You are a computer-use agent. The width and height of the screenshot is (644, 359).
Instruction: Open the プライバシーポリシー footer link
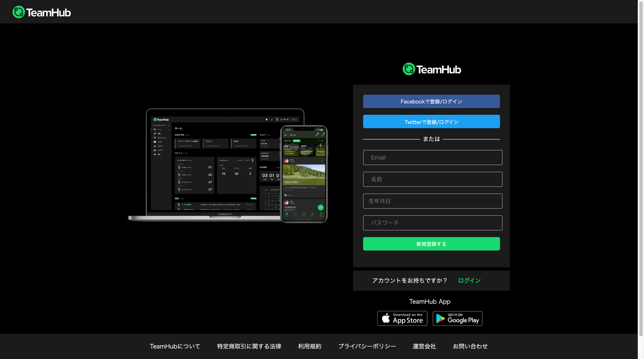367,346
